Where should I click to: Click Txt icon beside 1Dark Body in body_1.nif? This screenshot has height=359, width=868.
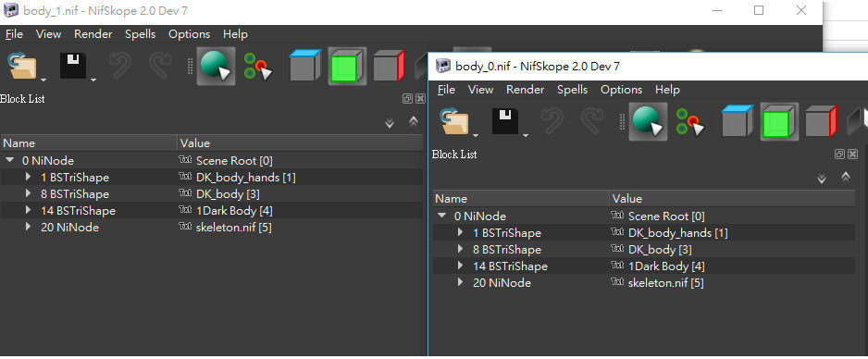pos(185,210)
